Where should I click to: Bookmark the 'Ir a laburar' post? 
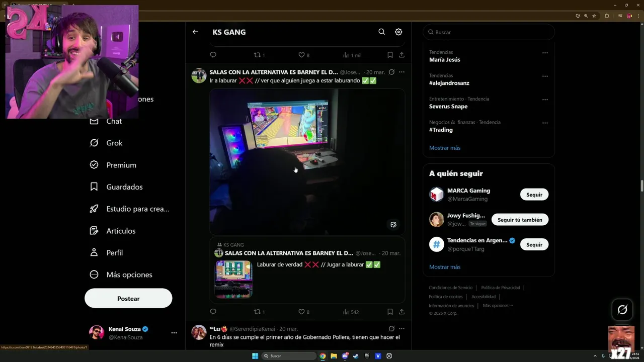click(x=390, y=312)
